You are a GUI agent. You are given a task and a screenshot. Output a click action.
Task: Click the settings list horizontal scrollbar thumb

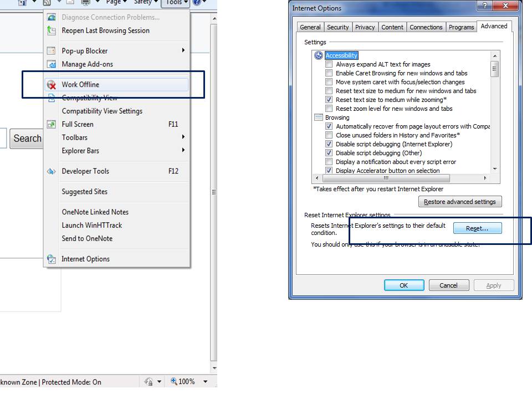pos(386,178)
